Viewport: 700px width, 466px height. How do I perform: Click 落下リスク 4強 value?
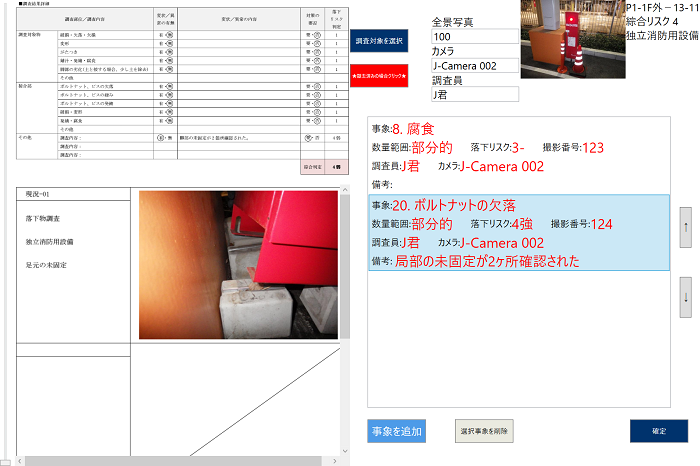point(522,224)
